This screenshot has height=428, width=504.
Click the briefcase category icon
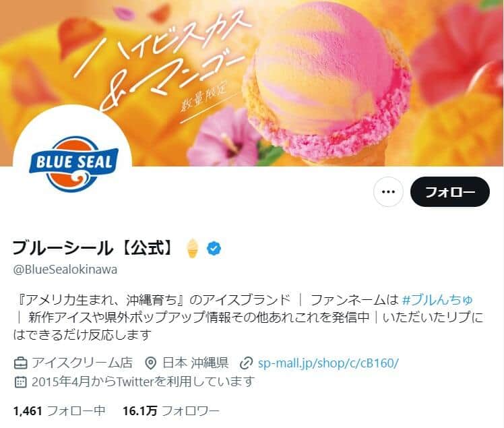click(21, 363)
